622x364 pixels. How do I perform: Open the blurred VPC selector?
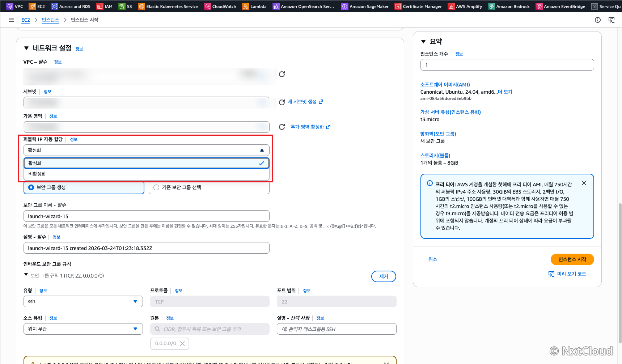point(150,77)
